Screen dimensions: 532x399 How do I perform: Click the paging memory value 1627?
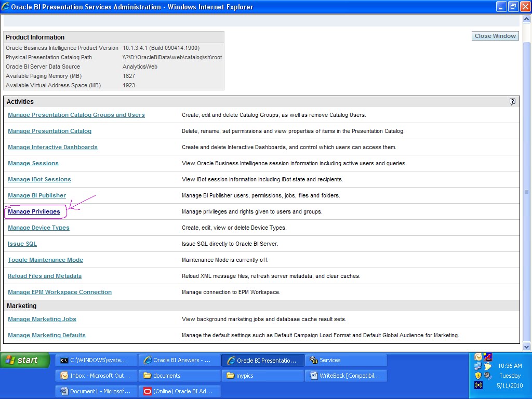(129, 76)
